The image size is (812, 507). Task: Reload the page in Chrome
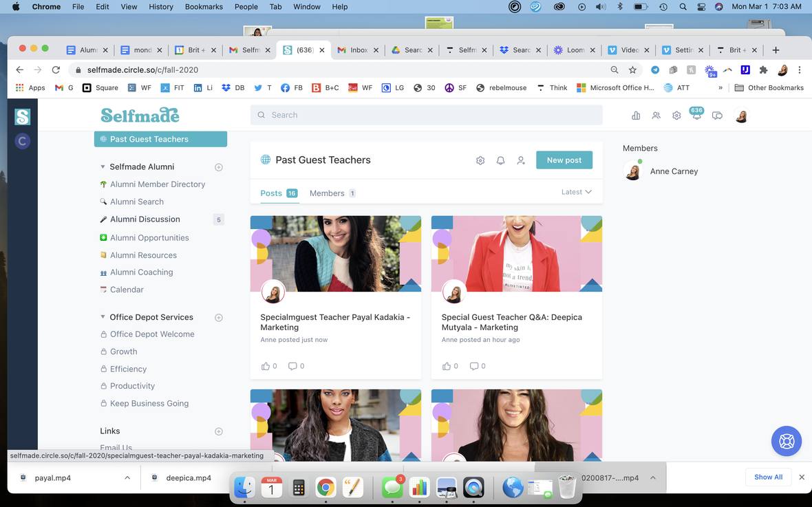tap(56, 70)
